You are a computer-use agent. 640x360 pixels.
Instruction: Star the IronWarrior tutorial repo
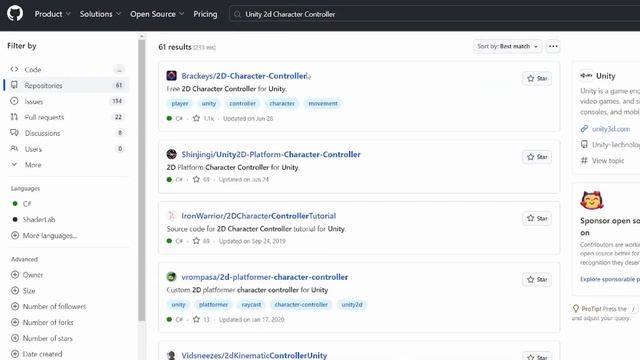[537, 218]
